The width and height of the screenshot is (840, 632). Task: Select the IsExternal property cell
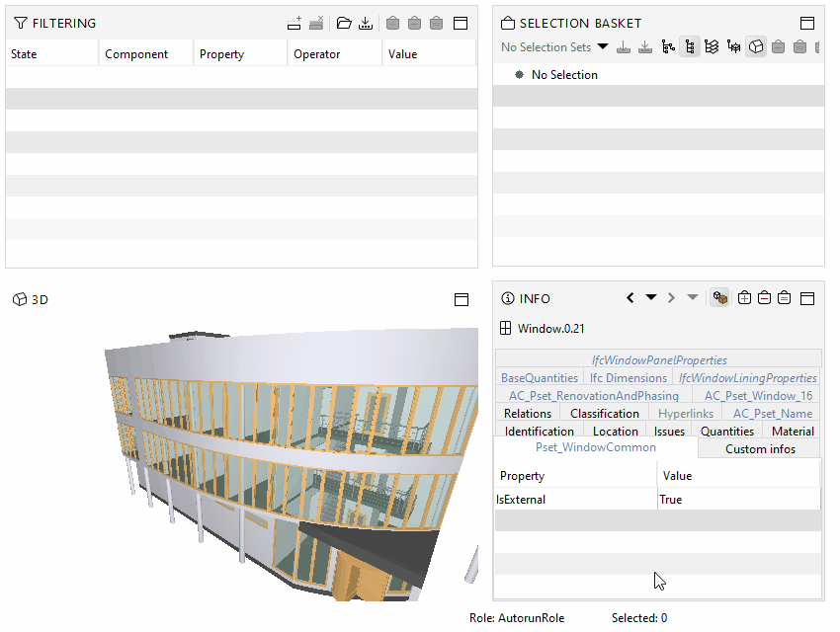click(576, 500)
